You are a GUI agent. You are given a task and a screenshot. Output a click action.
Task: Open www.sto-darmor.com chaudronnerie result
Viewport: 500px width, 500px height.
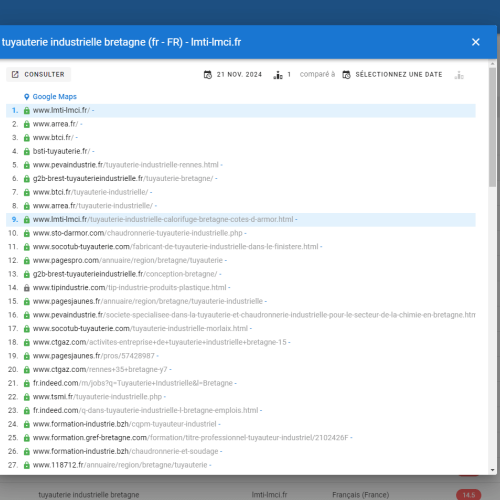(138, 233)
